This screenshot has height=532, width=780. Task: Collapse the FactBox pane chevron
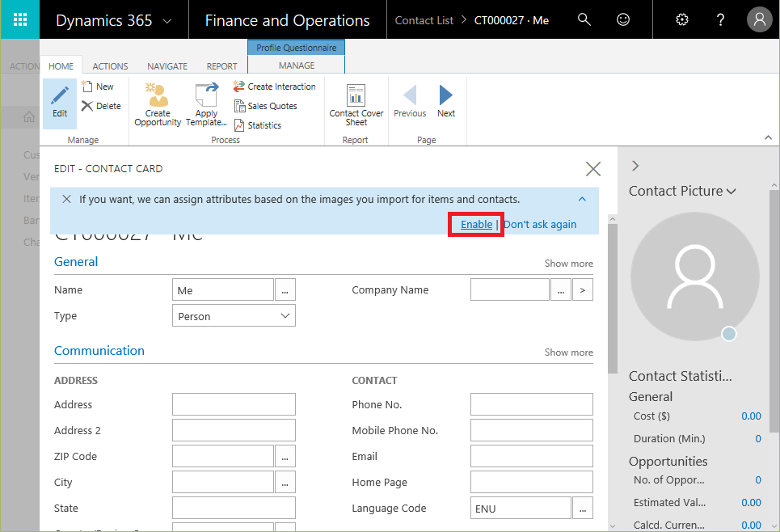pyautogui.click(x=635, y=166)
